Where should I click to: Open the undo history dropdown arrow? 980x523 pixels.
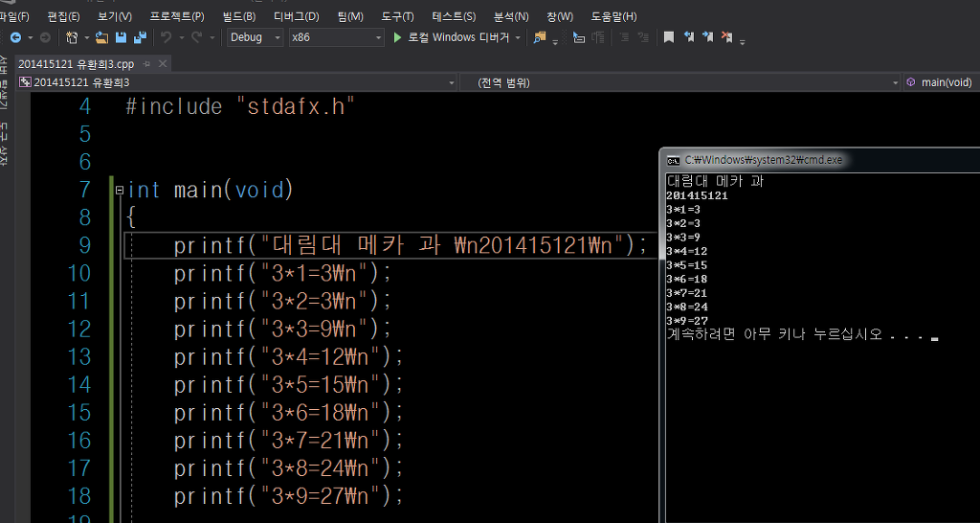point(181,37)
